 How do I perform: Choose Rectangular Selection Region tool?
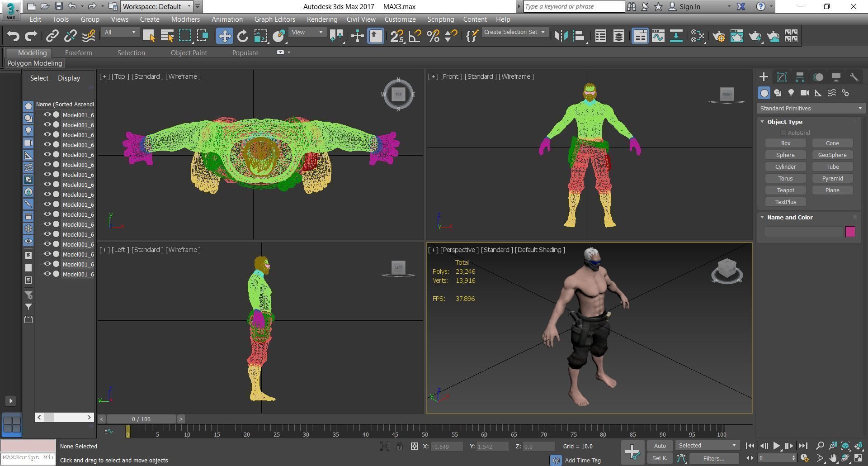pos(185,36)
